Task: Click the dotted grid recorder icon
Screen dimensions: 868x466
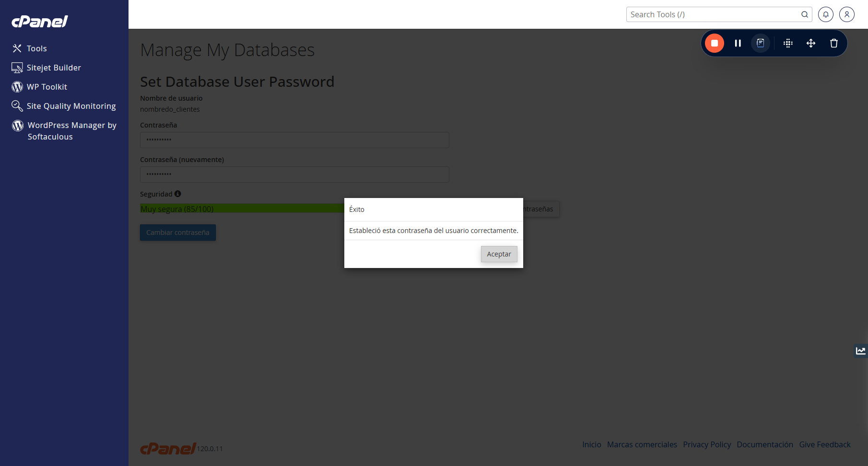Action: (x=788, y=43)
